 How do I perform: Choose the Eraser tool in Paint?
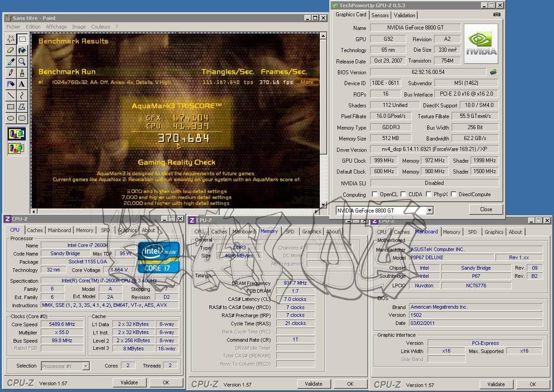pos(11,50)
